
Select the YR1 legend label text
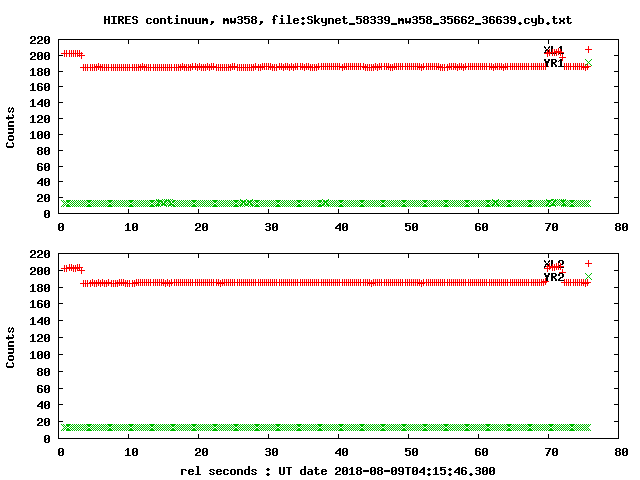point(554,63)
